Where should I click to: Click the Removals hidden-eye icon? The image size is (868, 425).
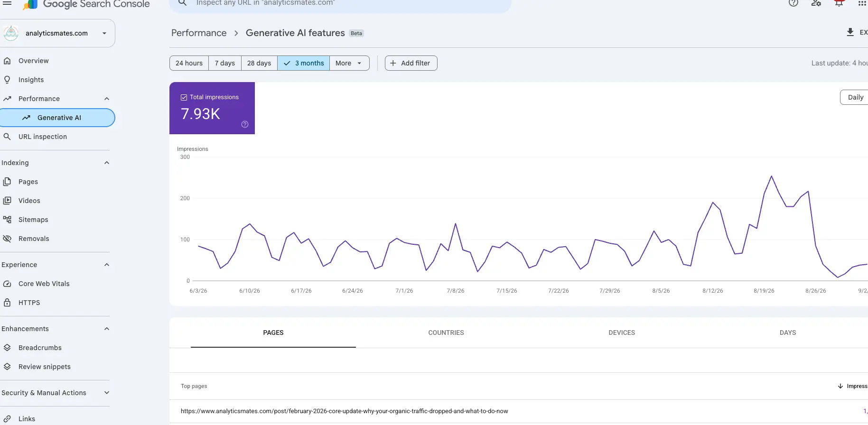[x=7, y=239]
